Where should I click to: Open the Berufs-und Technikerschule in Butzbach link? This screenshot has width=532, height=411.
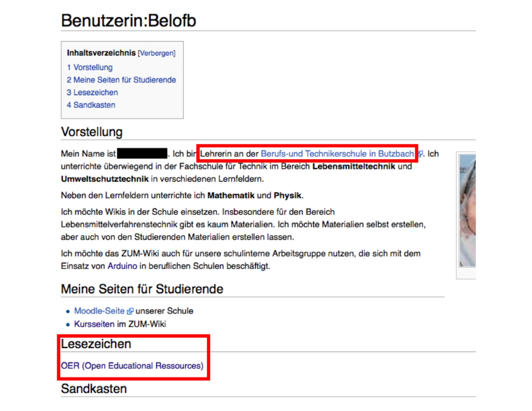tap(337, 154)
